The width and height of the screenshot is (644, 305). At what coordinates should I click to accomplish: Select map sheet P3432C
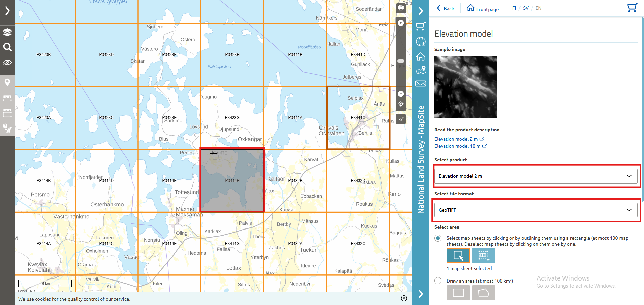click(x=358, y=243)
